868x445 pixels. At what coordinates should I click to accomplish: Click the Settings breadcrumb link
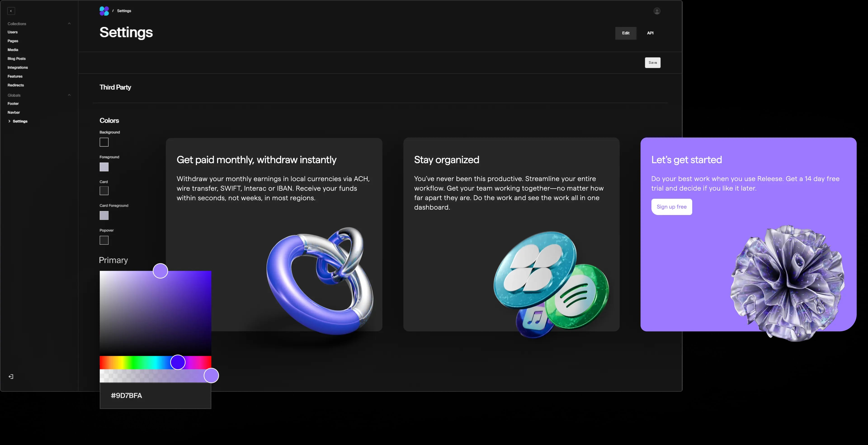click(124, 11)
